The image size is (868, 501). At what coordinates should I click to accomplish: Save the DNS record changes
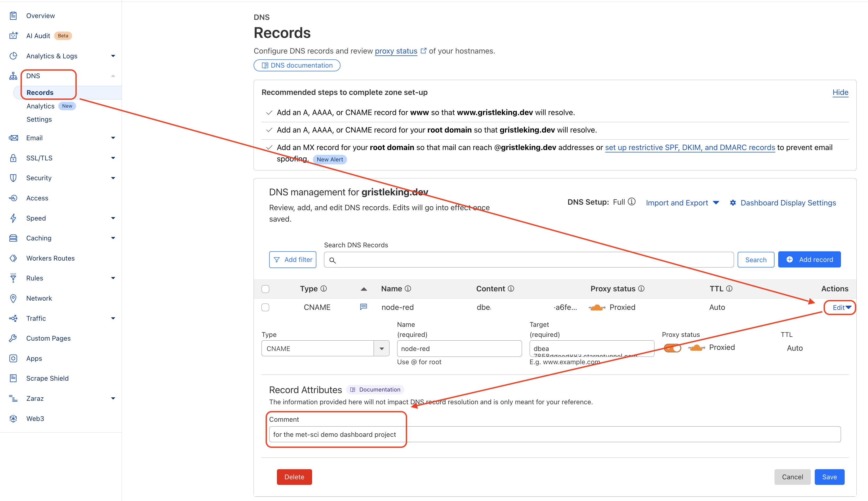point(830,477)
